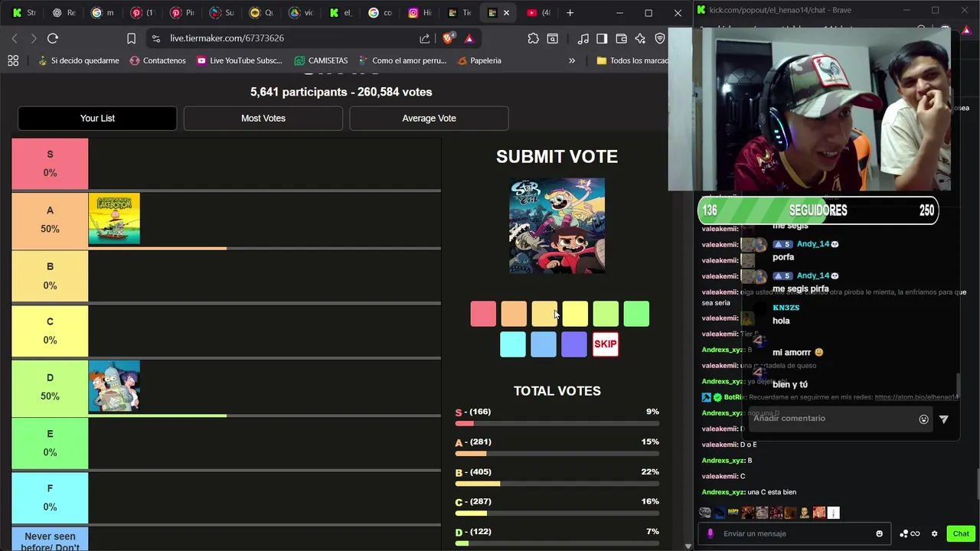
Task: Click the Star vs Evil poster
Action: pyautogui.click(x=557, y=226)
